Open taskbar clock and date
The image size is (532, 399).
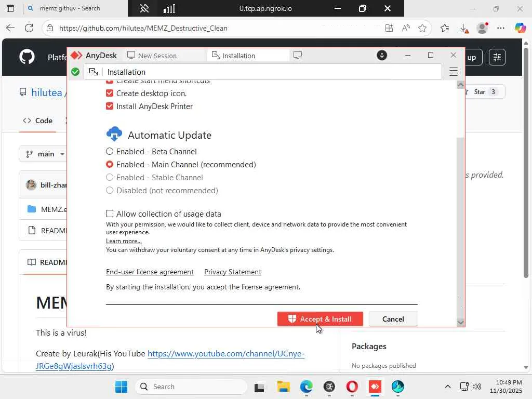click(506, 387)
